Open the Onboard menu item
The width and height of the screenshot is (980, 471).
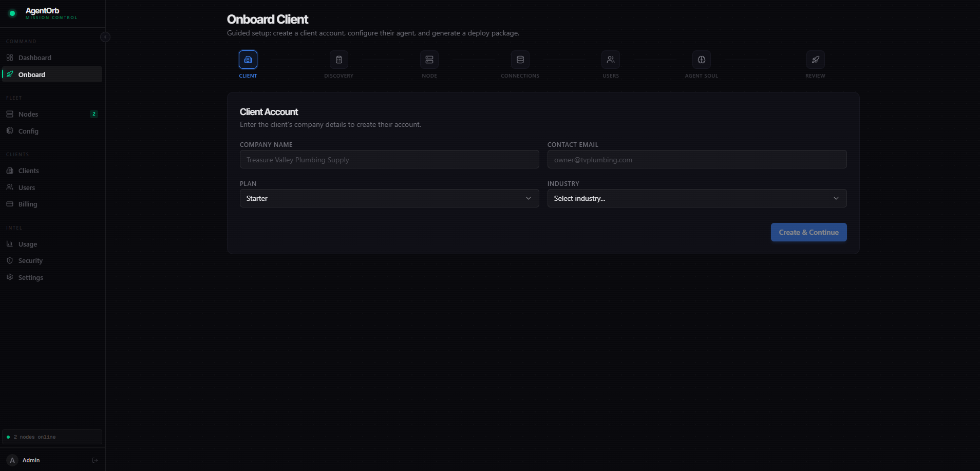tap(52, 74)
